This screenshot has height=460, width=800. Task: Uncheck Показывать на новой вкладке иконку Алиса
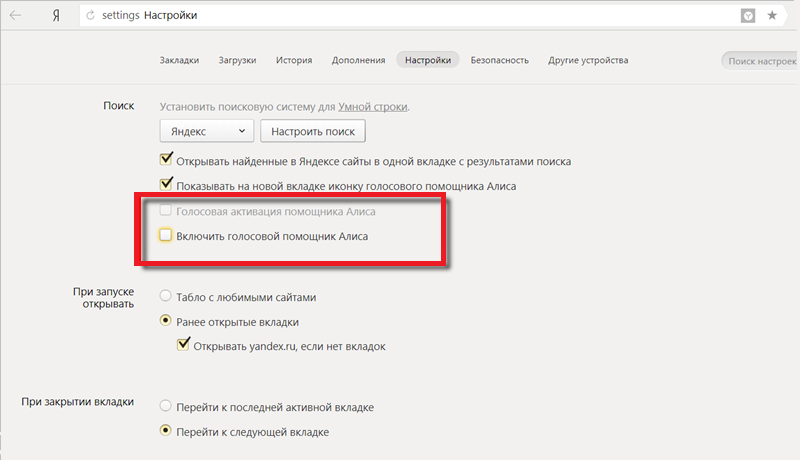pyautogui.click(x=166, y=184)
